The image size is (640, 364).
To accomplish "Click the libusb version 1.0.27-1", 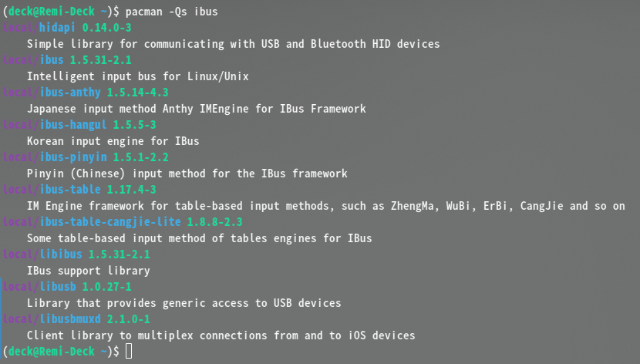I will tap(107, 287).
